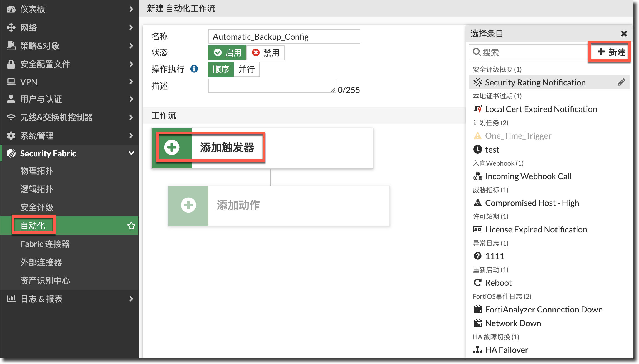This screenshot has height=364, width=639.
Task: Switch action execution to 并行
Action: [x=246, y=69]
